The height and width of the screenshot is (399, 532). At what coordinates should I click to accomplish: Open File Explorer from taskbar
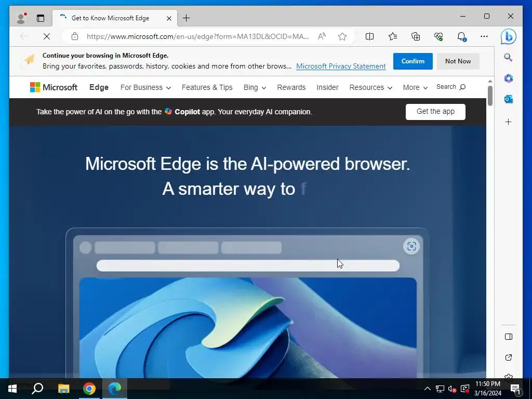63,389
